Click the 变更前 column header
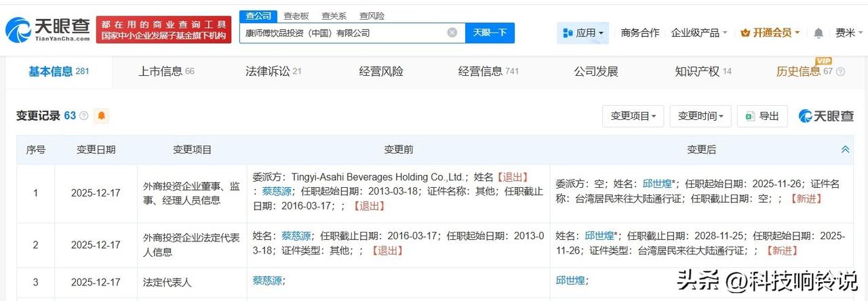Image resolution: width=868 pixels, height=301 pixels. pos(398,149)
